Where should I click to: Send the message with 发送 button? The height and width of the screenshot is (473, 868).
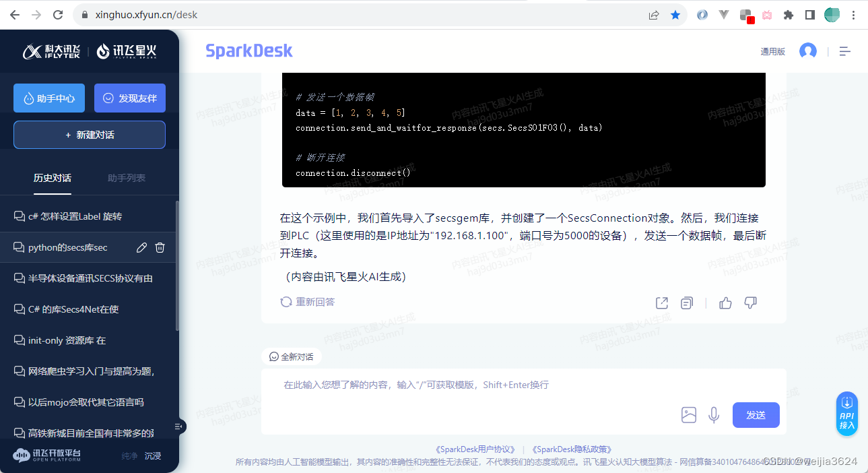coord(756,415)
